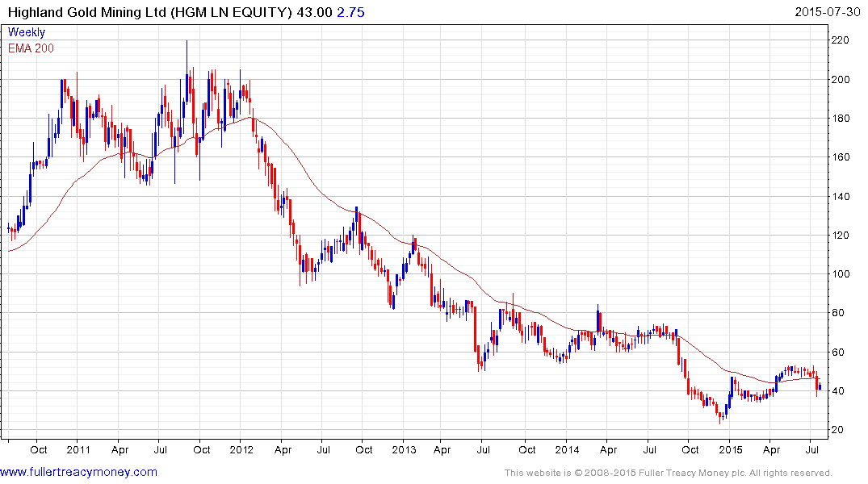Click the 180 price axis label

coord(841,119)
